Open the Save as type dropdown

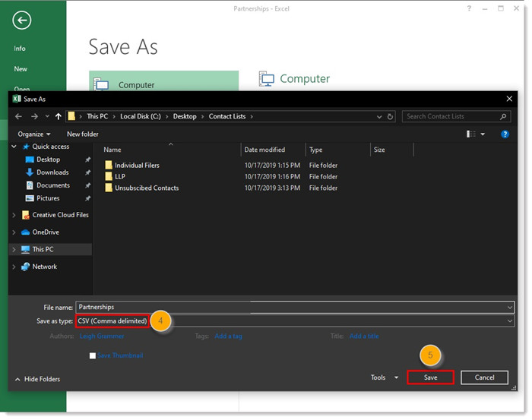[x=509, y=321]
